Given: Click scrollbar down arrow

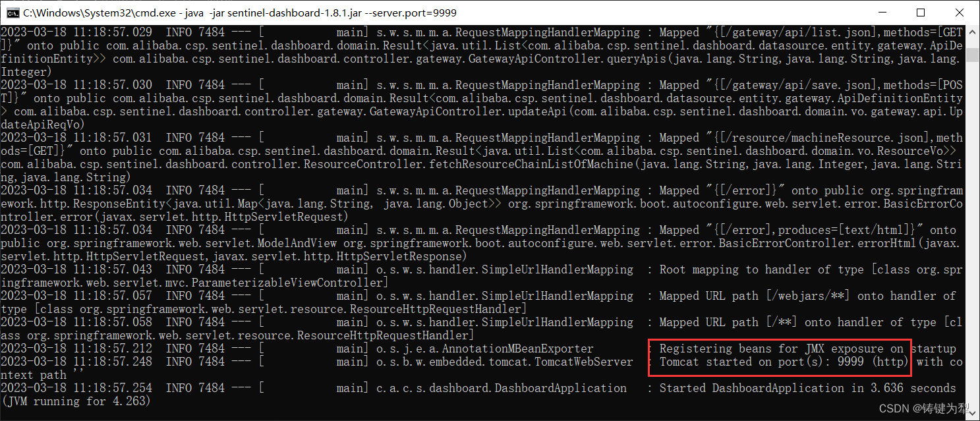Looking at the screenshot, I should pyautogui.click(x=973, y=414).
